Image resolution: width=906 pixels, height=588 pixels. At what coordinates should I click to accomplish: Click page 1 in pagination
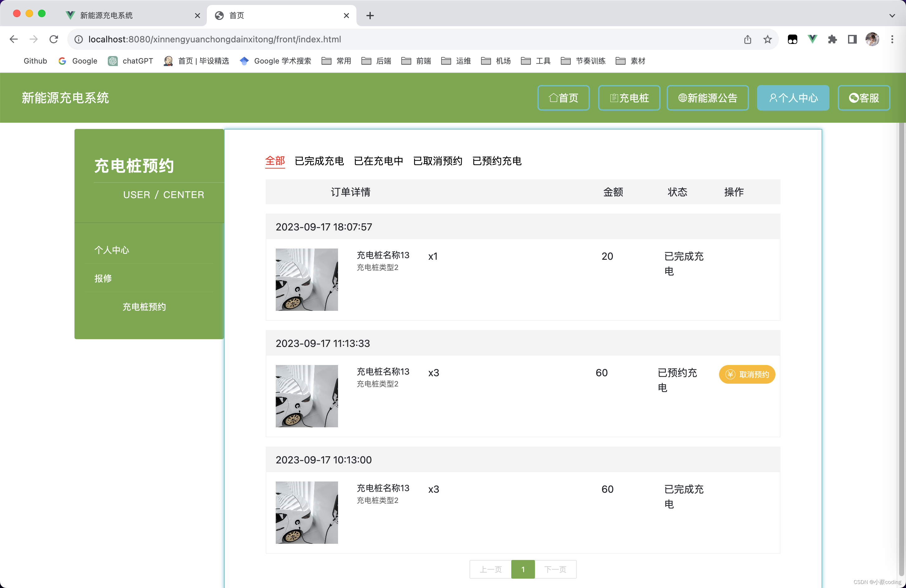[523, 569]
